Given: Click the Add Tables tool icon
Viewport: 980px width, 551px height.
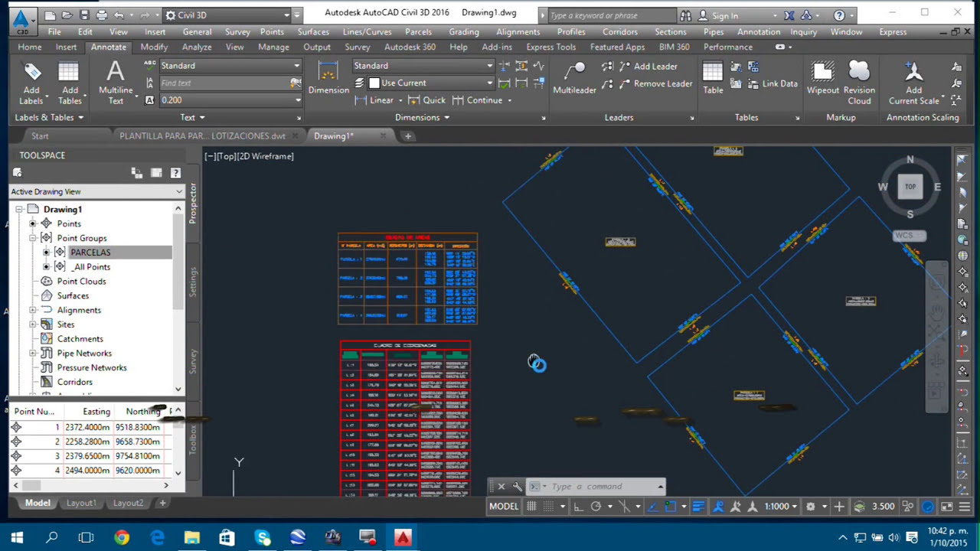Looking at the screenshot, I should [x=69, y=73].
